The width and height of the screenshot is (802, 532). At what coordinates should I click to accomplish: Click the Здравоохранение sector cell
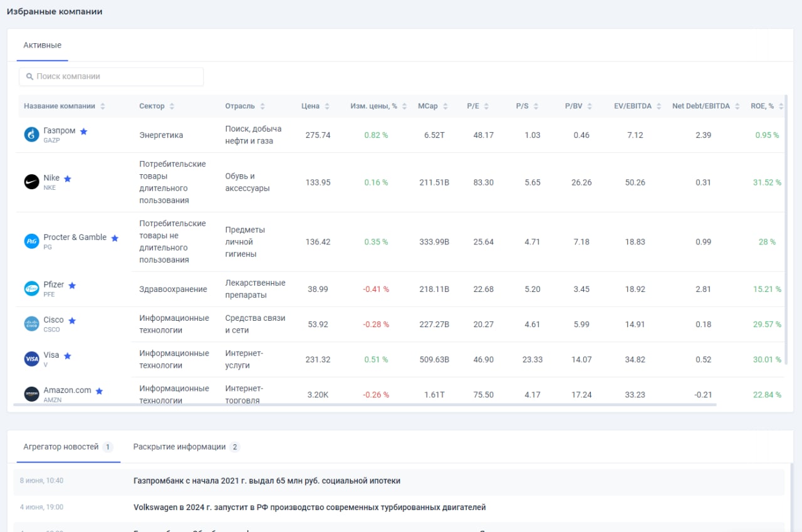pyautogui.click(x=173, y=289)
